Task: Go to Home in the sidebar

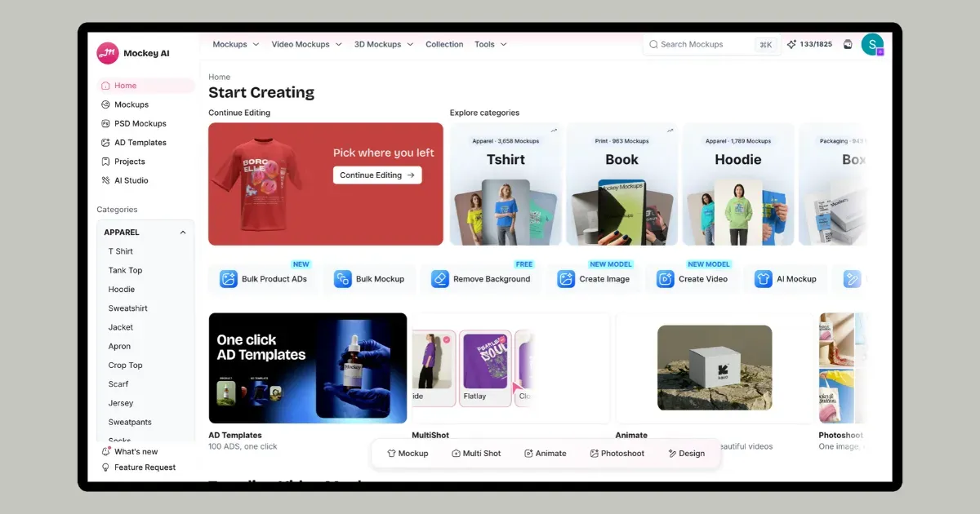Action: pos(146,86)
